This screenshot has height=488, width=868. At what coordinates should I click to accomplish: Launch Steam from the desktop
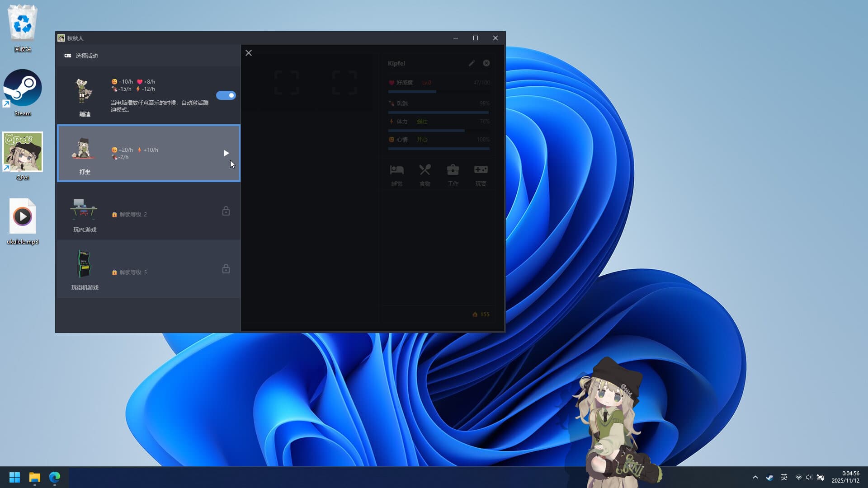coord(23,87)
